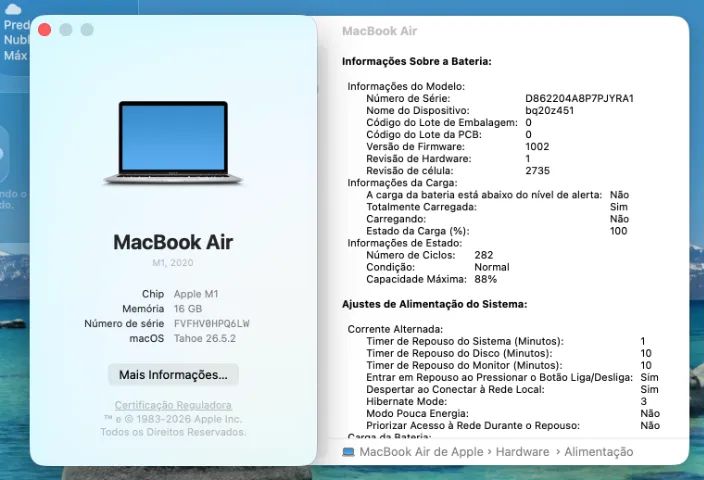The width and height of the screenshot is (704, 480).
Task: Click device name value bq20z451
Action: point(549,110)
